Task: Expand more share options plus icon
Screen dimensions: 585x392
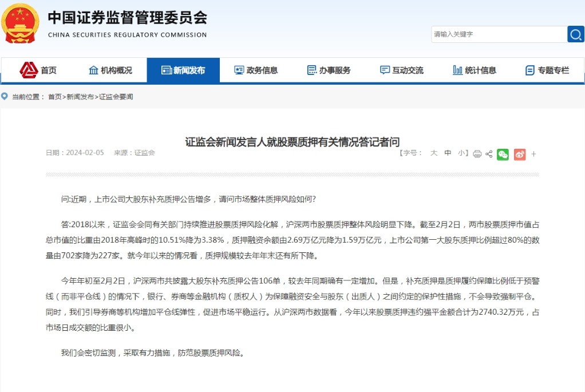Action: (x=534, y=154)
